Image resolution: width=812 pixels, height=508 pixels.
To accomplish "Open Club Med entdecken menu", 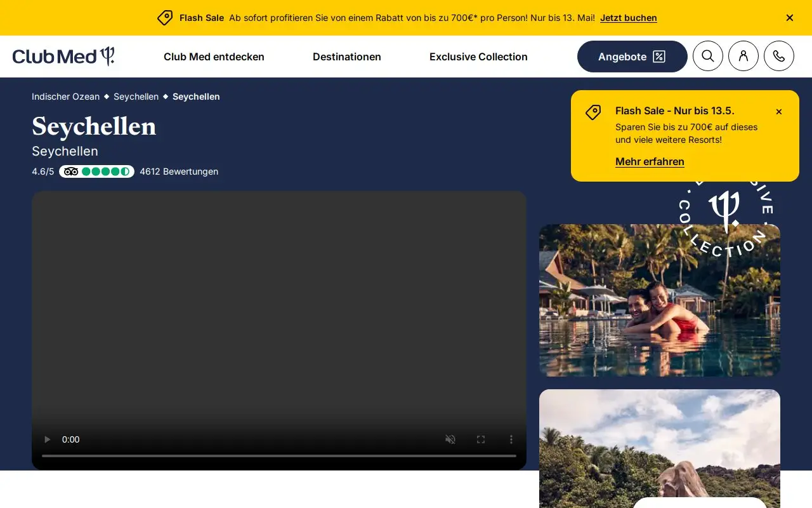I will (x=214, y=57).
